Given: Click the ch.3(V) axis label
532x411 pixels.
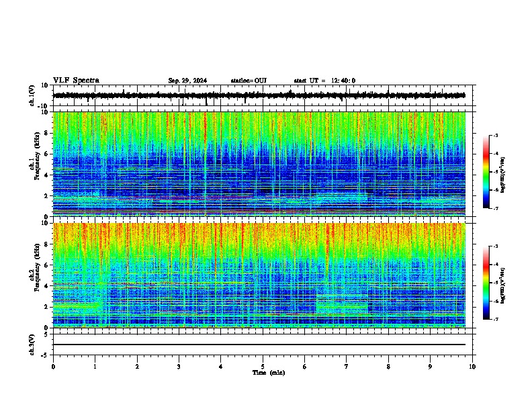Looking at the screenshot, I should (x=32, y=345).
